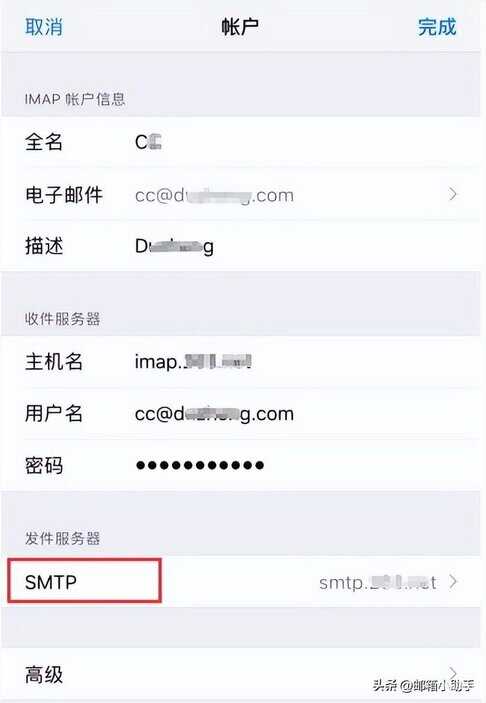Screen dimensions: 486x703
Task: Open the 电子邮件 row chevron
Action: (x=453, y=194)
